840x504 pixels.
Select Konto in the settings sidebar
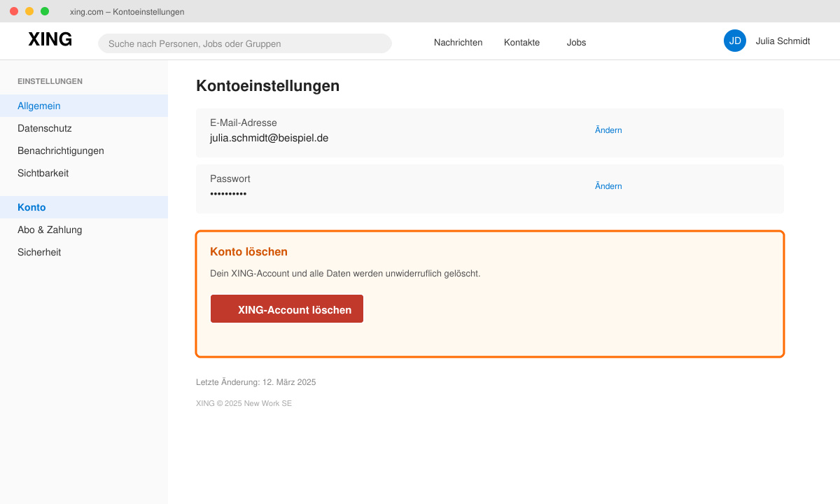(84, 207)
